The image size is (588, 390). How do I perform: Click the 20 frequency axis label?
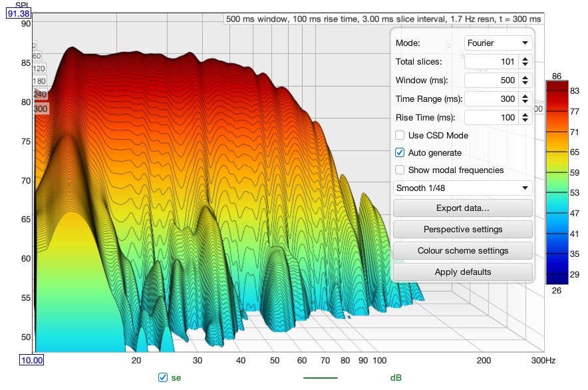[x=136, y=360]
